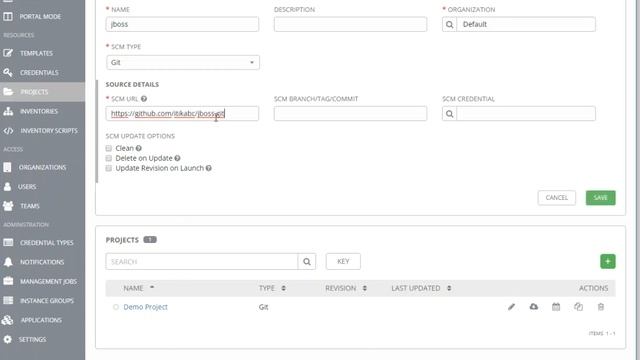Sort projects by Name column
The width and height of the screenshot is (640, 360).
[139, 288]
